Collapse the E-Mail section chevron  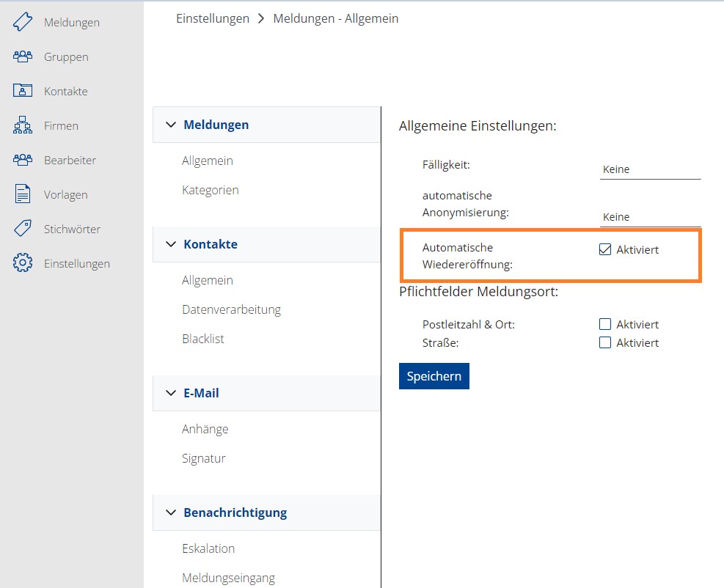click(171, 393)
